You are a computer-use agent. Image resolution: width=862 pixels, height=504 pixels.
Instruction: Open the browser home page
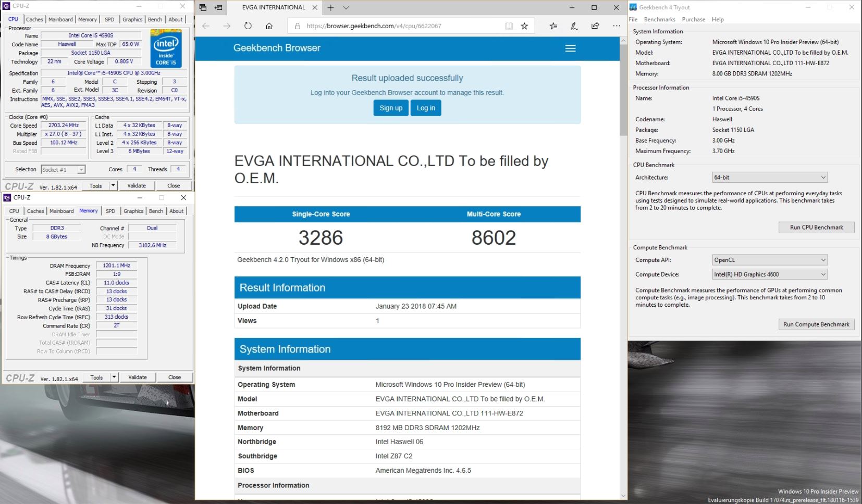click(x=269, y=26)
